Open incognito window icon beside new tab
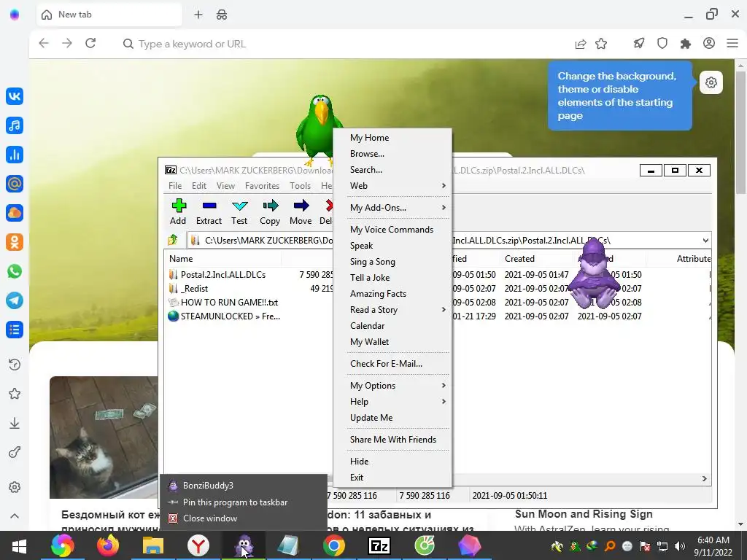The height and width of the screenshot is (560, 747). click(x=222, y=15)
